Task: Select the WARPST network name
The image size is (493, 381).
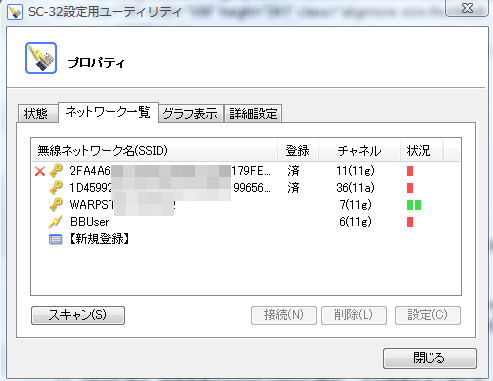Action: point(123,205)
